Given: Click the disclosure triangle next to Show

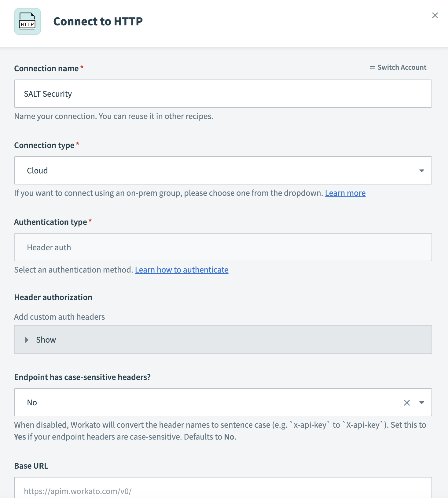Looking at the screenshot, I should [x=27, y=340].
